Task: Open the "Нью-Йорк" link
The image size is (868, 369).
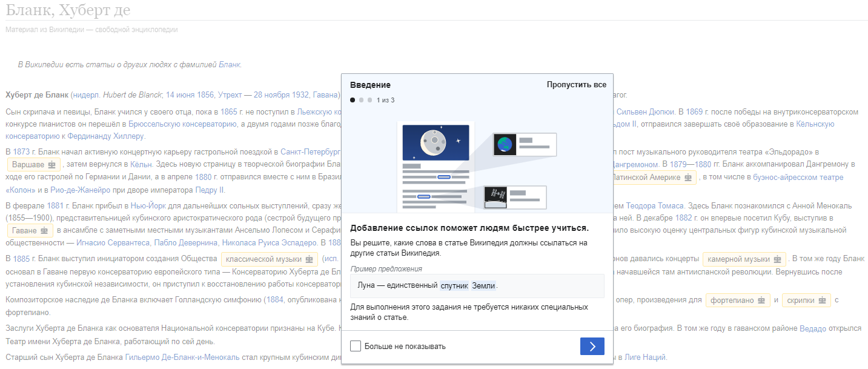Action: tap(148, 205)
